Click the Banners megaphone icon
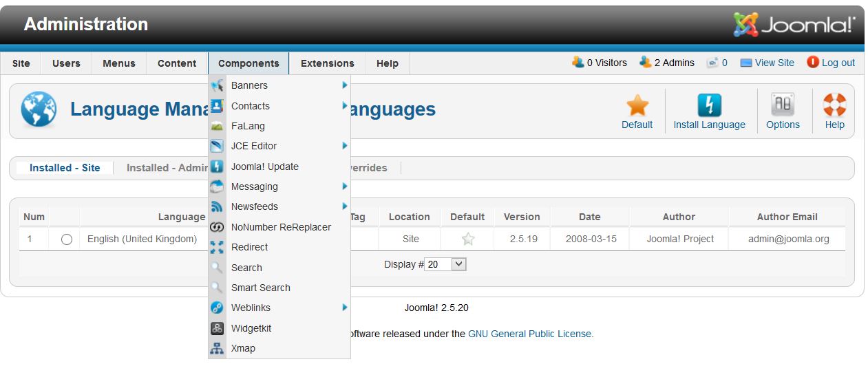The width and height of the screenshot is (868, 375). click(217, 85)
